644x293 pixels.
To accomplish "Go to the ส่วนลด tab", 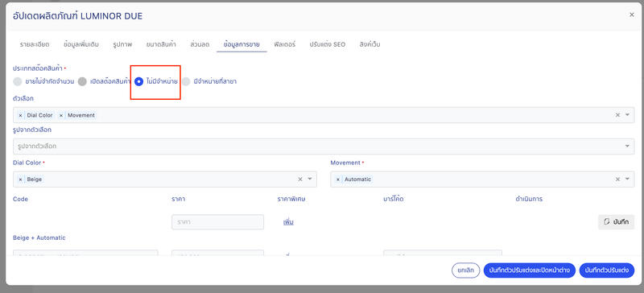I will 200,44.
